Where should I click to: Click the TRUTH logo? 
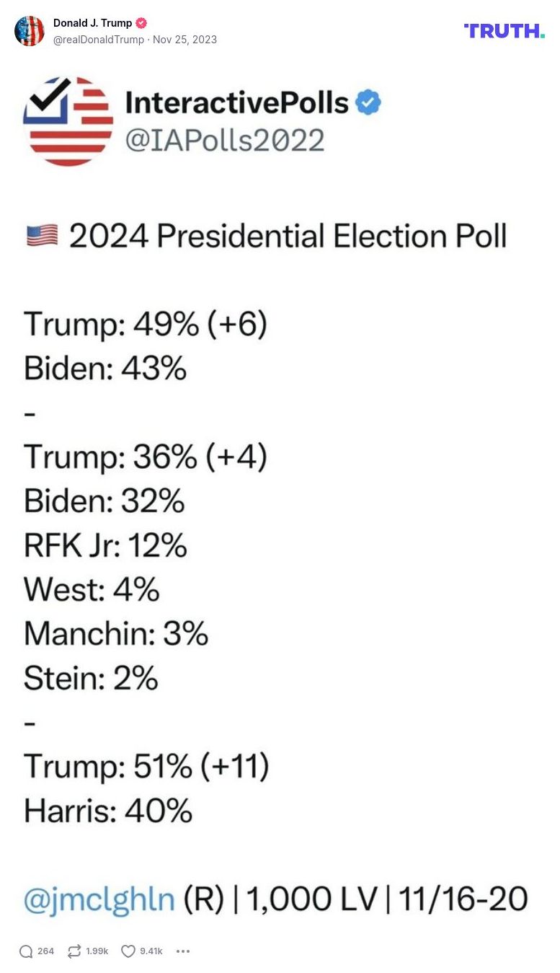point(505,31)
